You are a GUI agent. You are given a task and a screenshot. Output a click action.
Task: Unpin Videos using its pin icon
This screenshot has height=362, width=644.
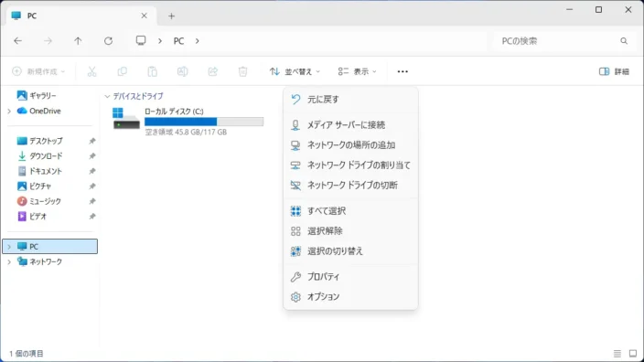92,217
